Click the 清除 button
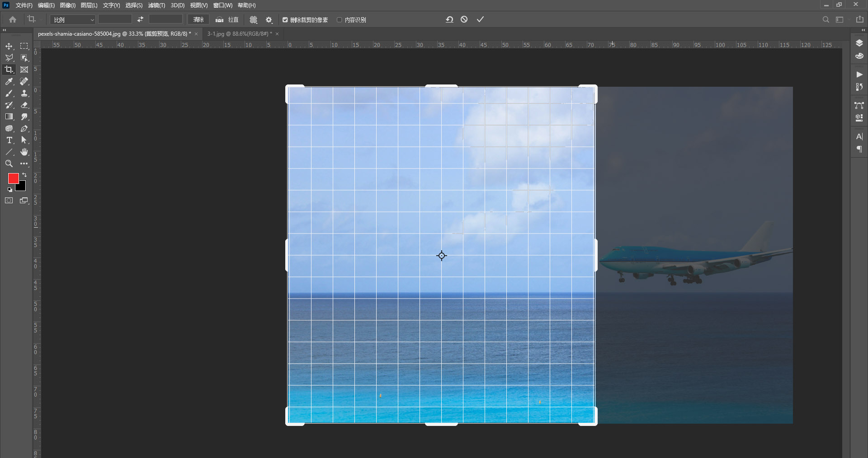The image size is (868, 458). 198,20
